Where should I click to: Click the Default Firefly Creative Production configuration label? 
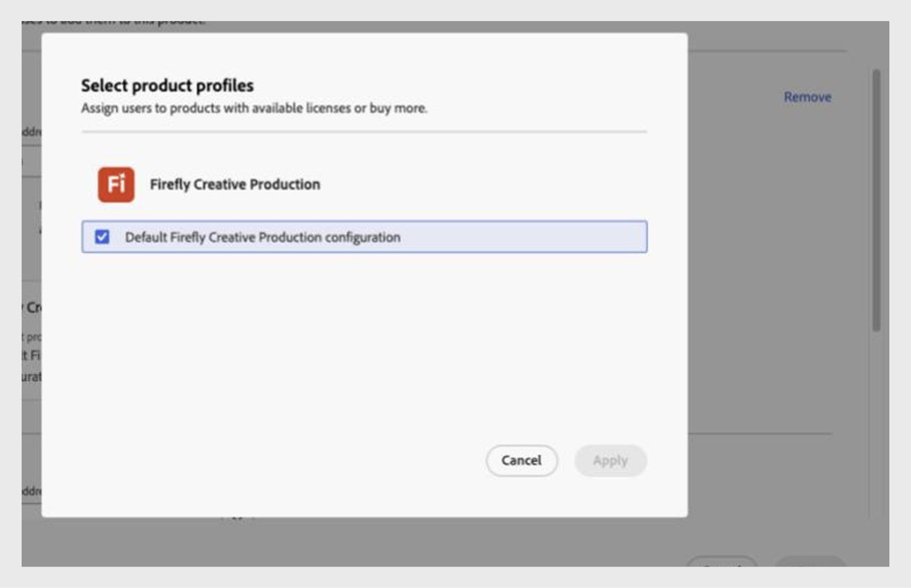tap(262, 237)
